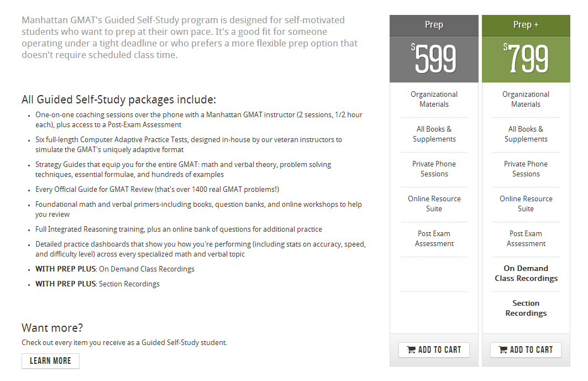The height and width of the screenshot is (381, 588).
Task: Click Post Exam Assessment under Prep
Action: [x=434, y=238]
